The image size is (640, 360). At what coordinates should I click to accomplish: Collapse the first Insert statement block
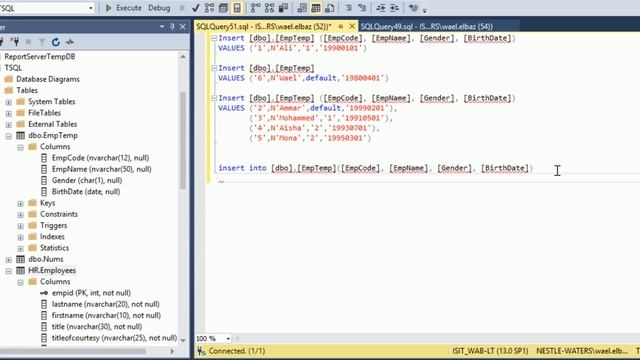214,38
